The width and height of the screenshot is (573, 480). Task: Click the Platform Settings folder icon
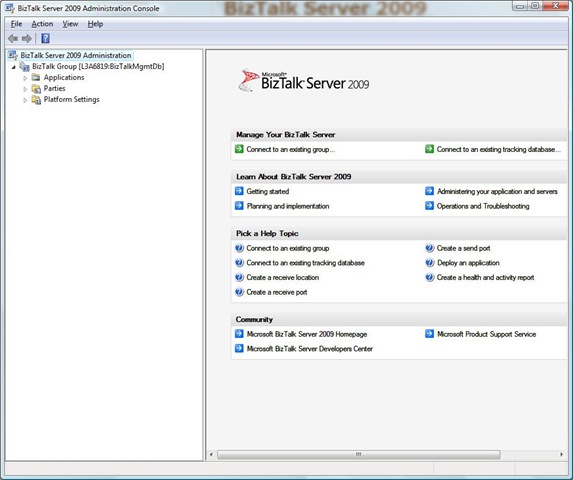36,99
